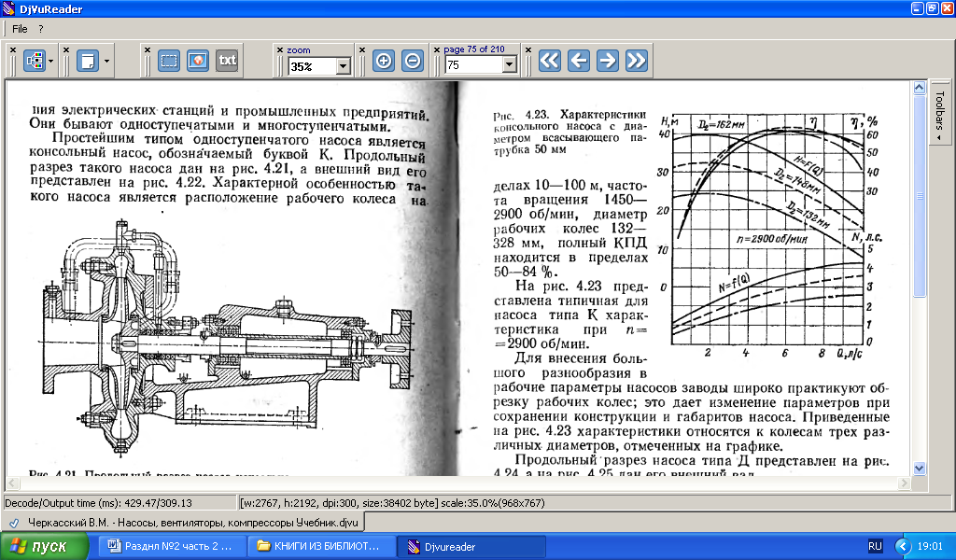The height and width of the screenshot is (560, 956).
Task: Click the horizontal scrollbar right arrow
Action: [904, 483]
